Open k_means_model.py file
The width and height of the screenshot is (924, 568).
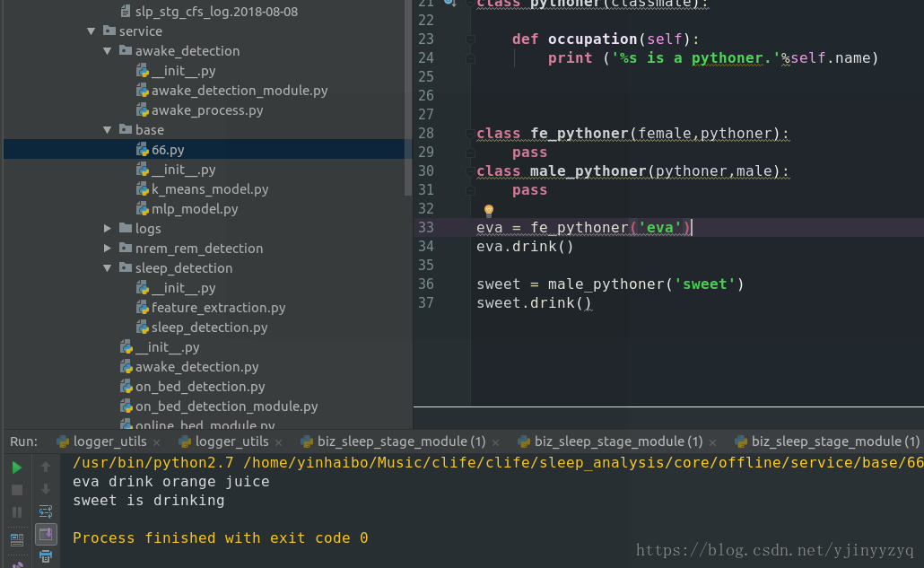pyautogui.click(x=210, y=189)
